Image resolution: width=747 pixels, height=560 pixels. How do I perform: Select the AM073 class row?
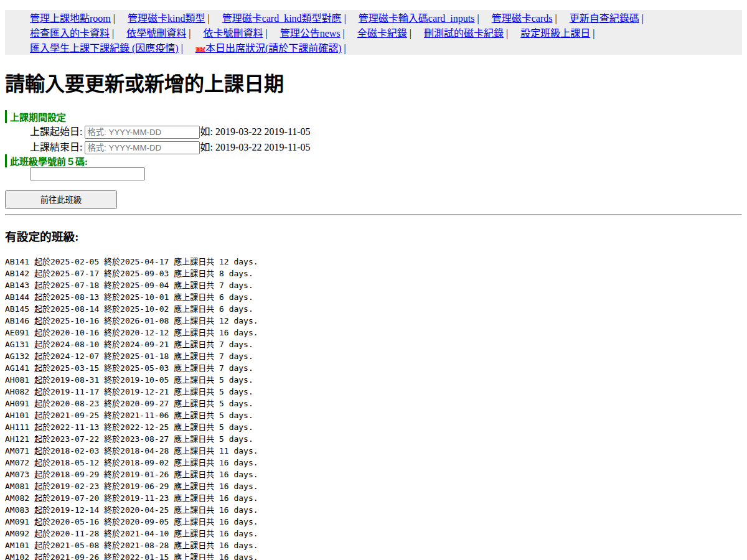(x=131, y=475)
